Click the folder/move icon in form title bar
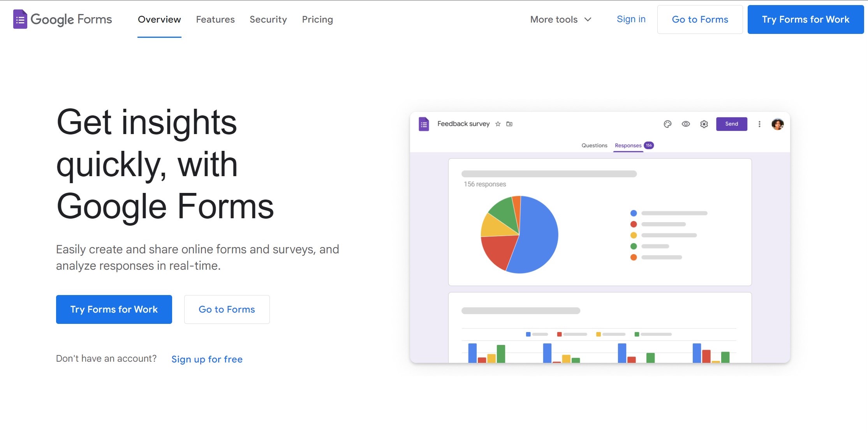The height and width of the screenshot is (433, 868). click(509, 124)
